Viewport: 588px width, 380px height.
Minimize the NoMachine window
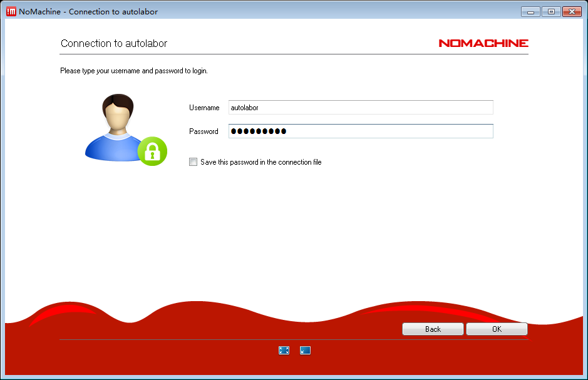click(530, 11)
